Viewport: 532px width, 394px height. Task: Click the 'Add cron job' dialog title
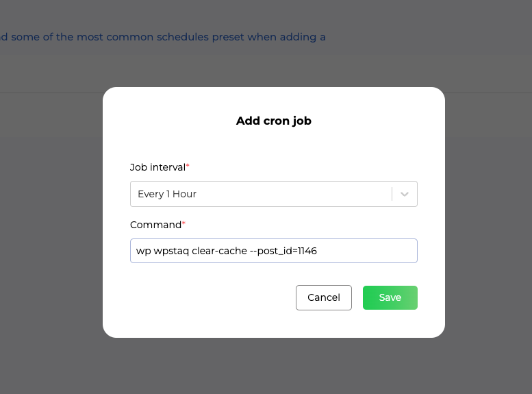(x=273, y=121)
